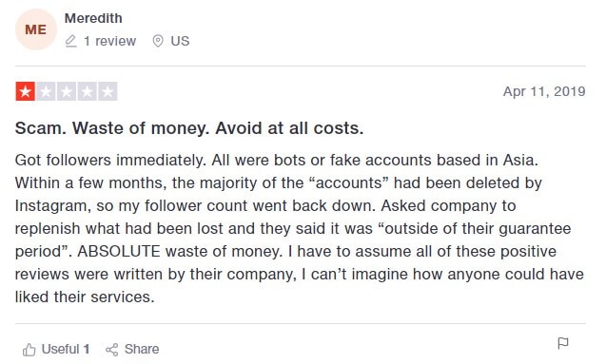
Task: Click the thumbs-up Useful icon
Action: pyautogui.click(x=29, y=350)
